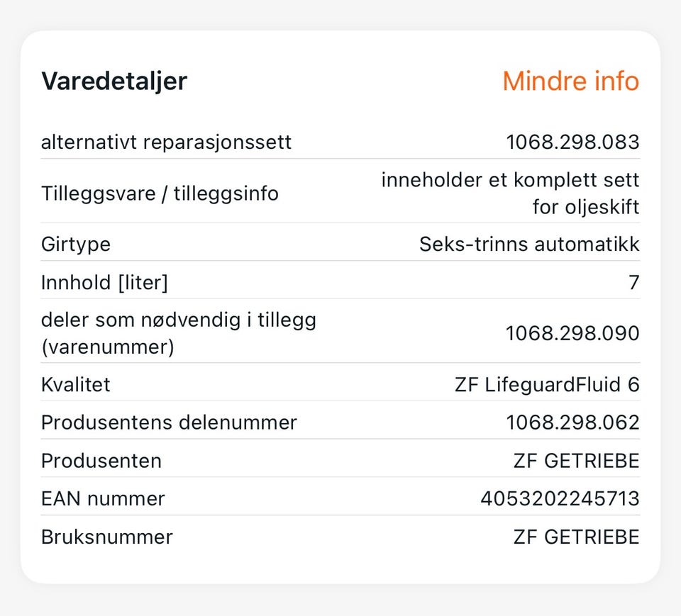Select the Seks-trinns automatikk value

click(529, 245)
